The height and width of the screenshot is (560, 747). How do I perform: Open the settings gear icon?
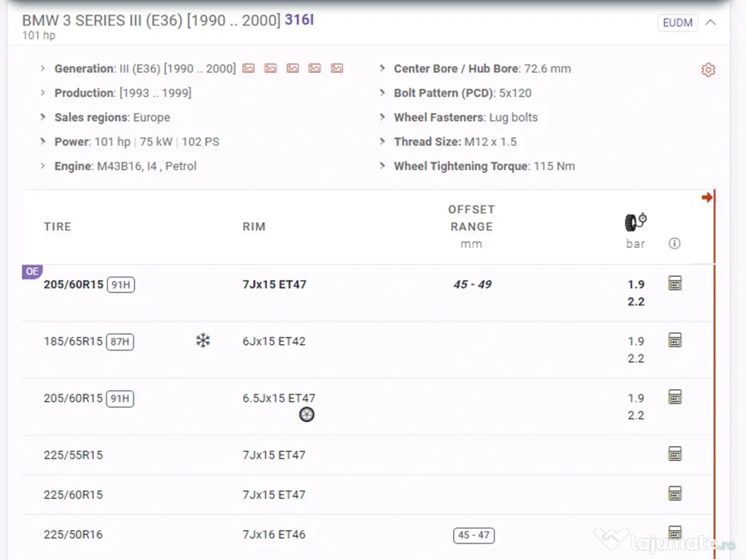click(x=708, y=70)
